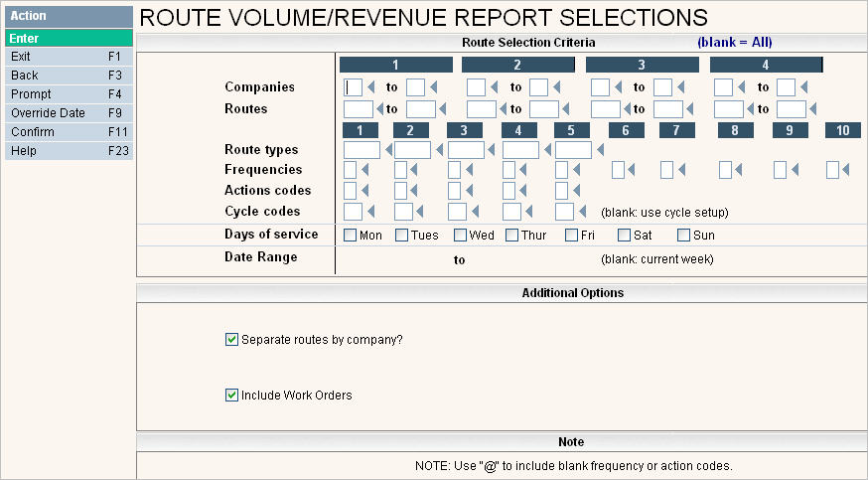This screenshot has width=868, height=480.
Task: Open prompt arrow for Companies range 4 to field
Action: [x=803, y=86]
